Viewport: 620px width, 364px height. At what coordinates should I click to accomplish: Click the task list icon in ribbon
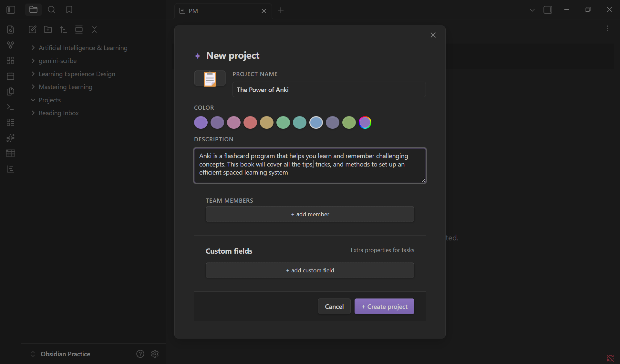[x=11, y=122]
